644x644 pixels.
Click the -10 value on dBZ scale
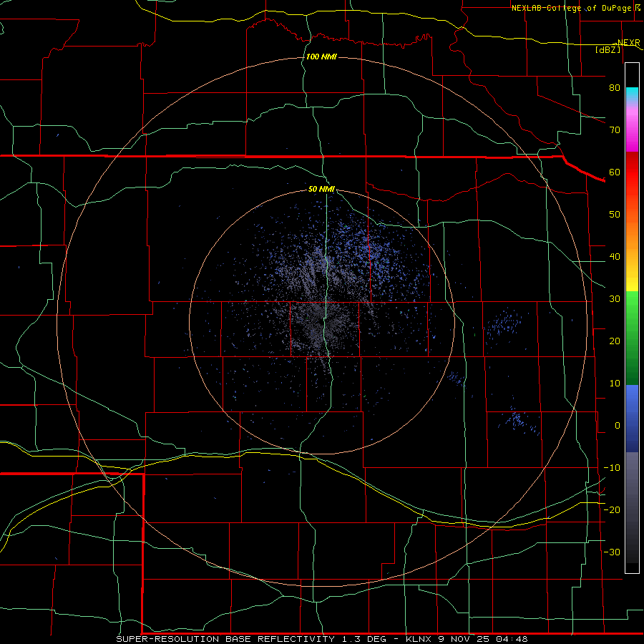pyautogui.click(x=612, y=468)
